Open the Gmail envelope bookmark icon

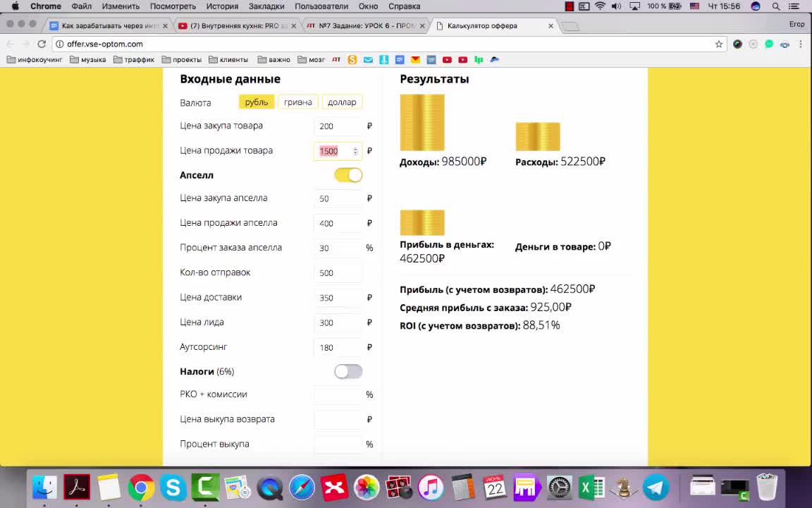pyautogui.click(x=368, y=59)
